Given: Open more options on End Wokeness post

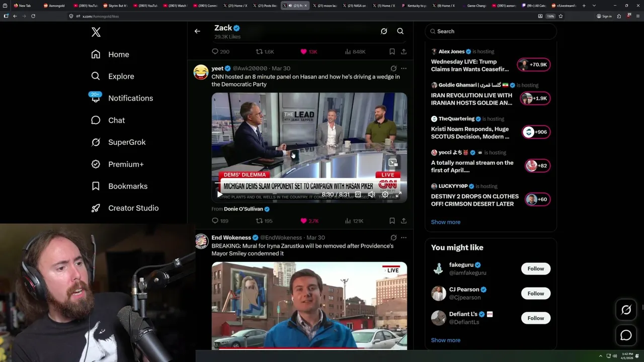Looking at the screenshot, I should click(x=404, y=238).
